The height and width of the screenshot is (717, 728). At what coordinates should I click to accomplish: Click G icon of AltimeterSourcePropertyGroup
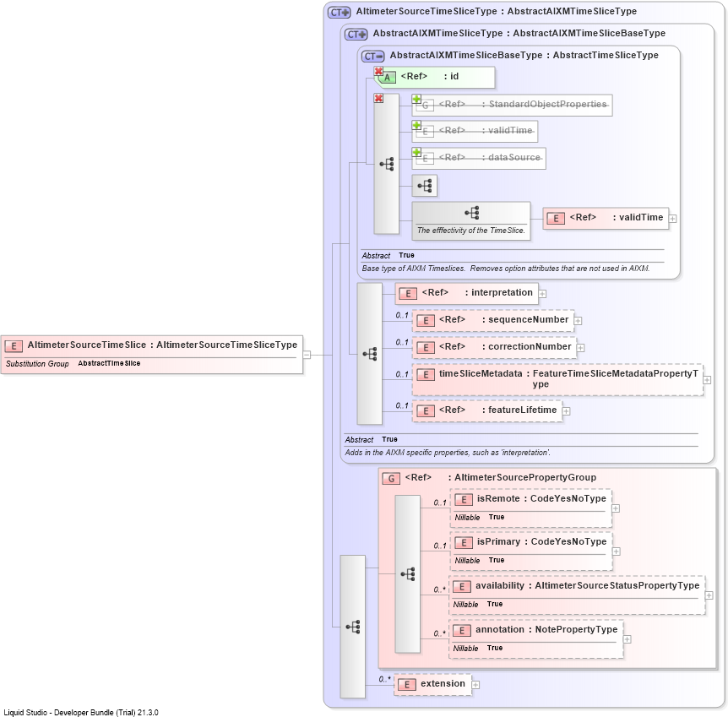(391, 478)
